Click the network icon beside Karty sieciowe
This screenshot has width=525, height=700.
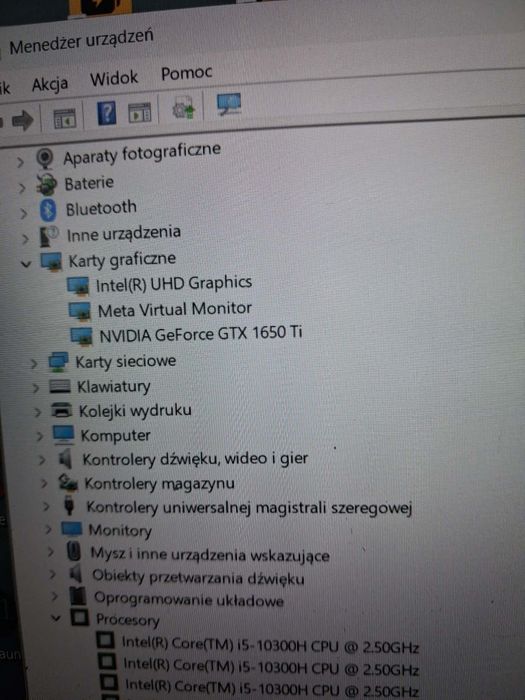pyautogui.click(x=58, y=362)
